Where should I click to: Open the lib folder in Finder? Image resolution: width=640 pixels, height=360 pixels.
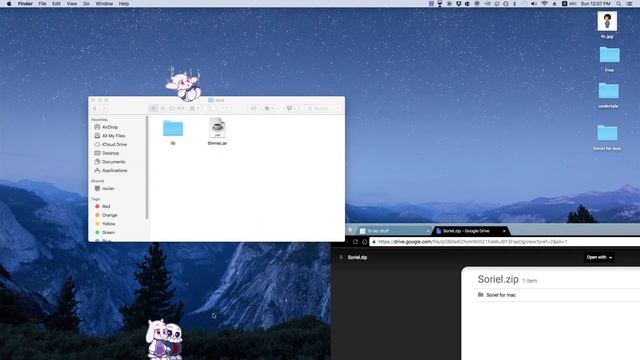click(x=173, y=129)
